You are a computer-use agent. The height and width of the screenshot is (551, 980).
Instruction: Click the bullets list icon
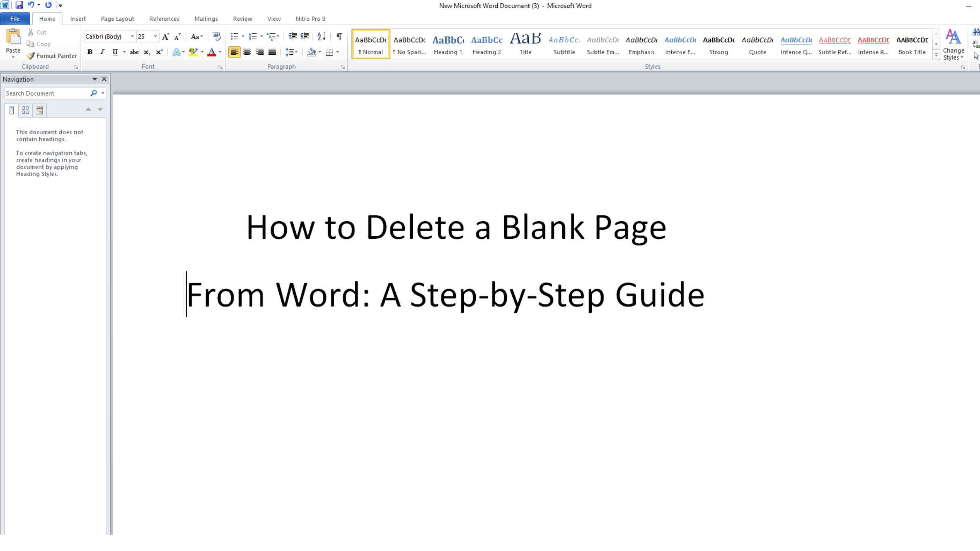pos(234,37)
